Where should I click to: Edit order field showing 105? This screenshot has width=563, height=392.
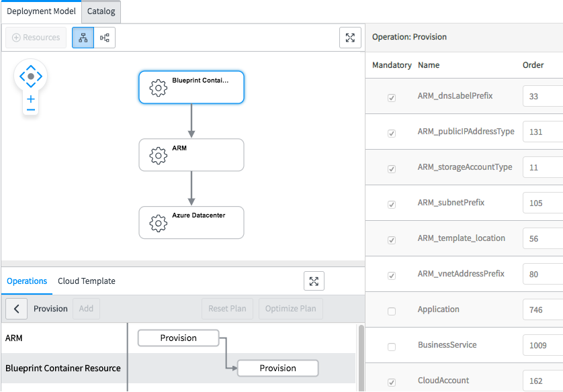[543, 203]
